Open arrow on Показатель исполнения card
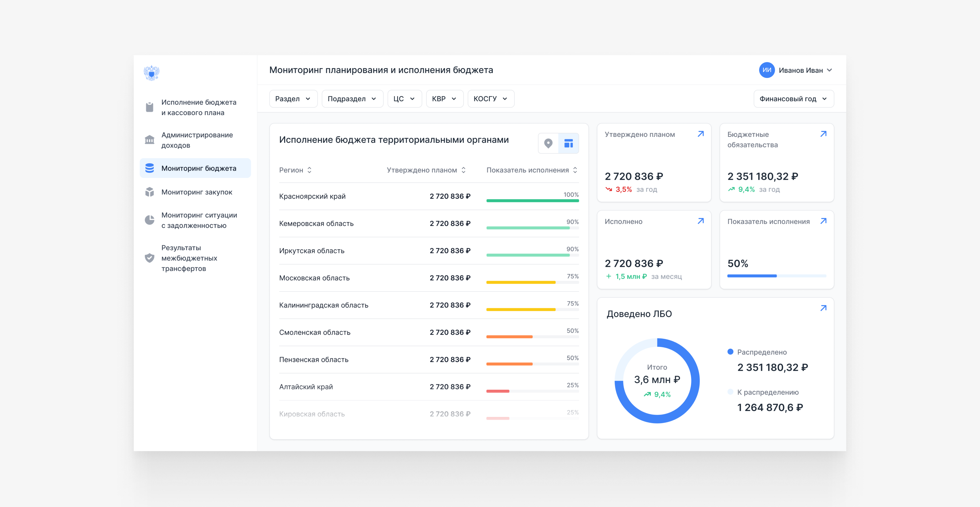This screenshot has width=980, height=507. click(823, 221)
